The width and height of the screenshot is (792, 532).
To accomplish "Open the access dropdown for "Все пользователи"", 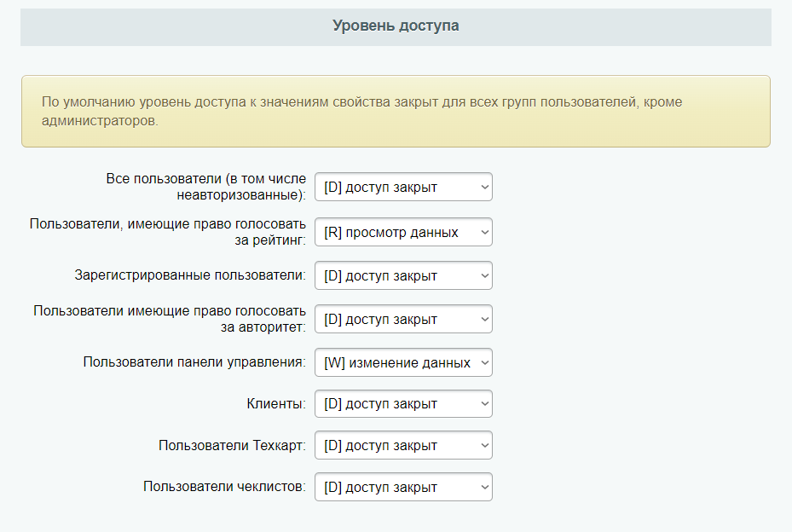I will coord(402,187).
